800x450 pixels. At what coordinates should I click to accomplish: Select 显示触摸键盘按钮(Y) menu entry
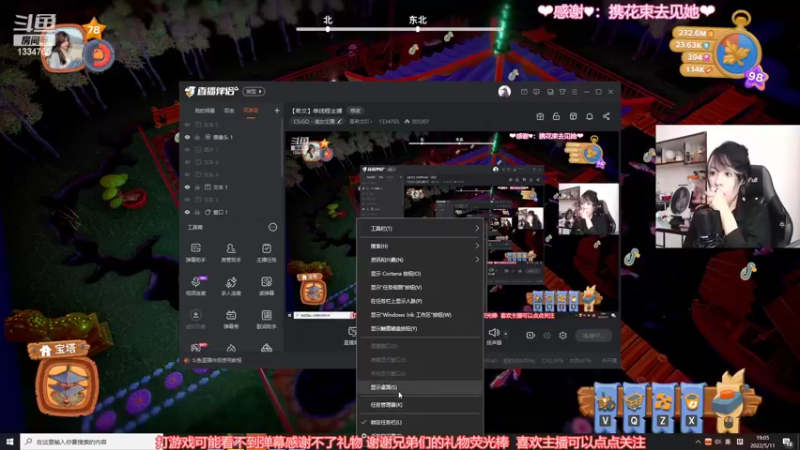click(x=420, y=329)
